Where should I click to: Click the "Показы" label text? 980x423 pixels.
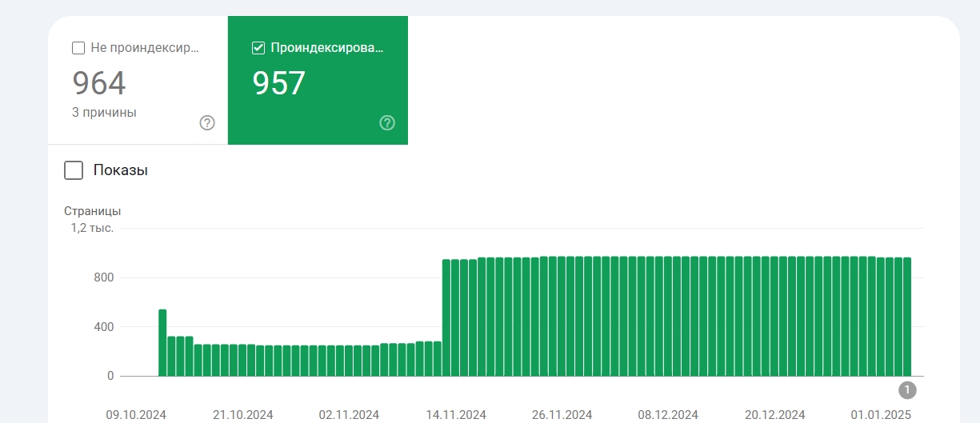point(120,170)
